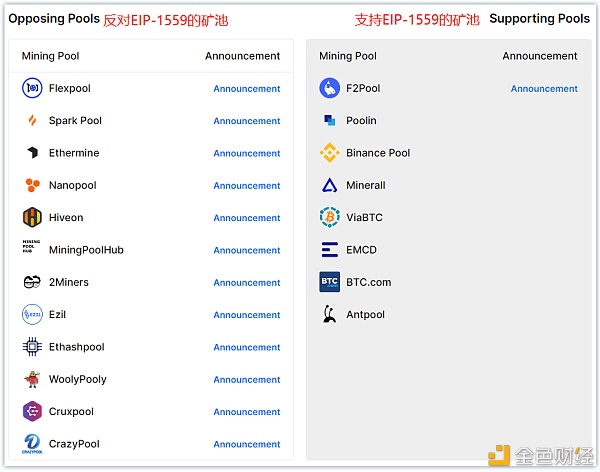Open CrazyPool's Announcement link

(x=247, y=444)
